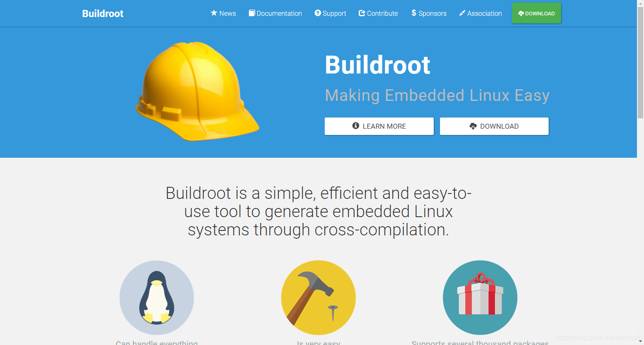Click the info icon in Learn More button
This screenshot has width=644, height=345.
click(x=356, y=126)
